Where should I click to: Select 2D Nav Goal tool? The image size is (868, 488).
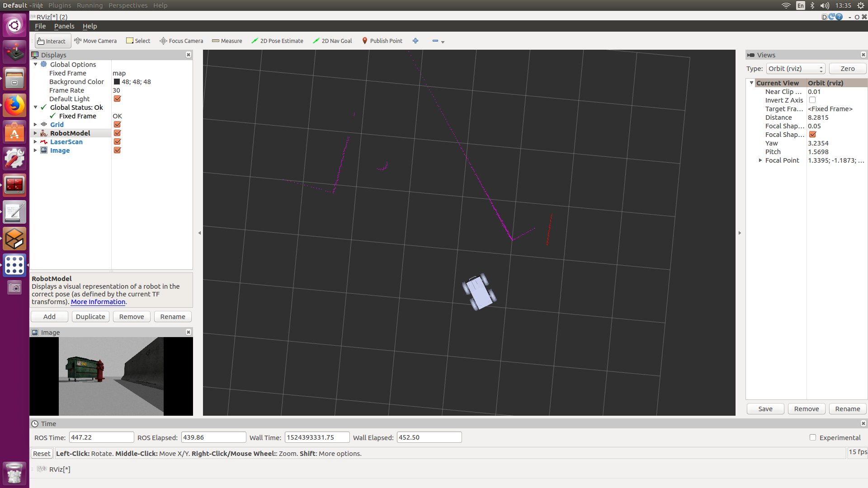(332, 41)
